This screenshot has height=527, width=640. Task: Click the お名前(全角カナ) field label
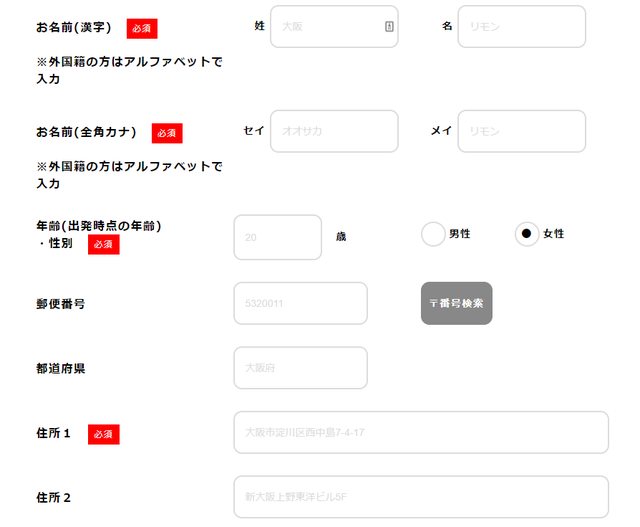click(x=86, y=132)
